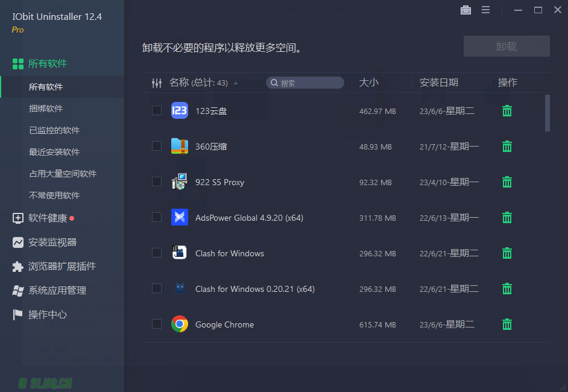The width and height of the screenshot is (568, 392).
Task: Open the toolbox briefcase icon
Action: click(x=465, y=10)
